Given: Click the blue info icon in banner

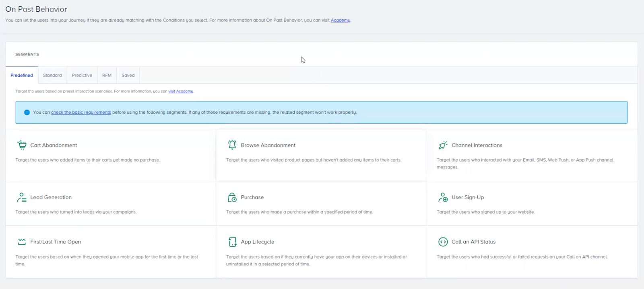Looking at the screenshot, I should click(x=27, y=113).
